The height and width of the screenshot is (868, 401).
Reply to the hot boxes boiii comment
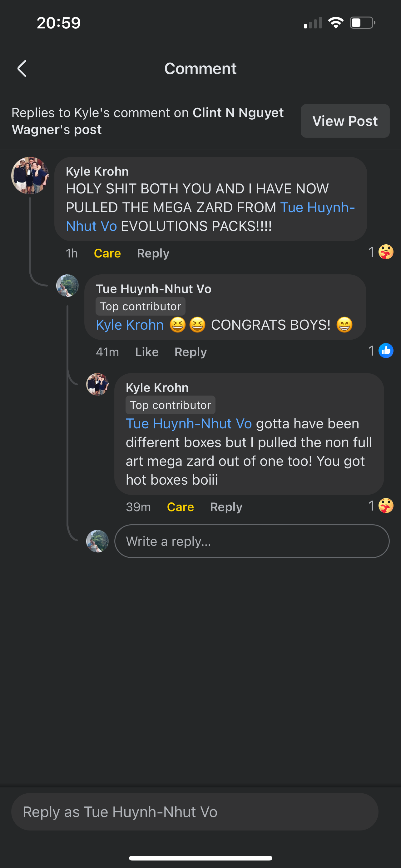click(x=226, y=507)
